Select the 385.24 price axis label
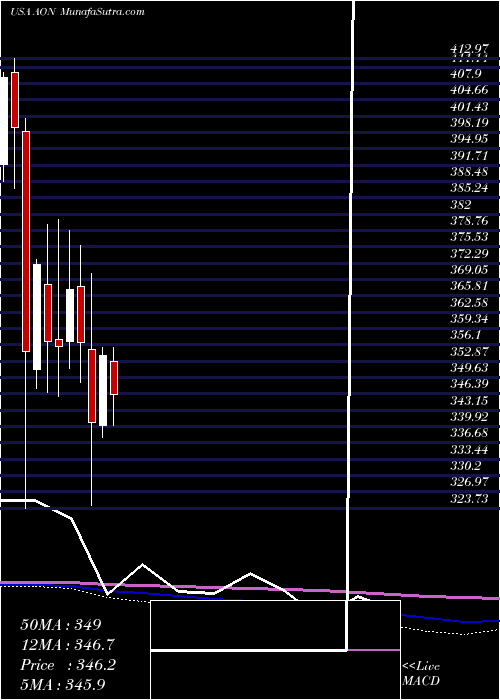This screenshot has width=500, height=700. [x=469, y=188]
